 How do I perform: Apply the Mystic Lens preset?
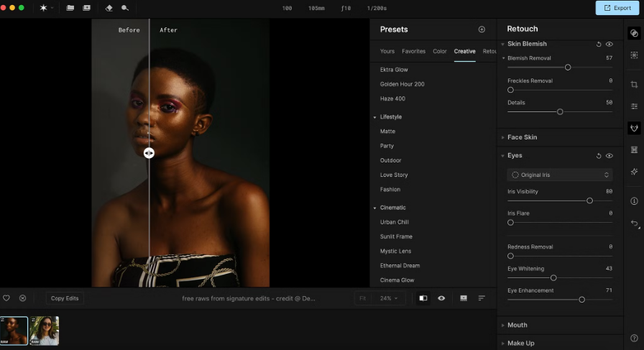tap(395, 251)
